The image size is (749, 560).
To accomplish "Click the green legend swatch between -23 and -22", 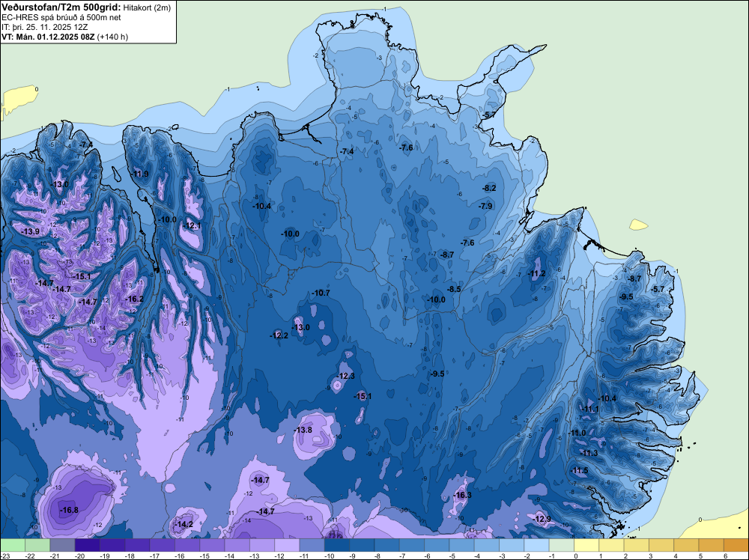I will point(13,545).
